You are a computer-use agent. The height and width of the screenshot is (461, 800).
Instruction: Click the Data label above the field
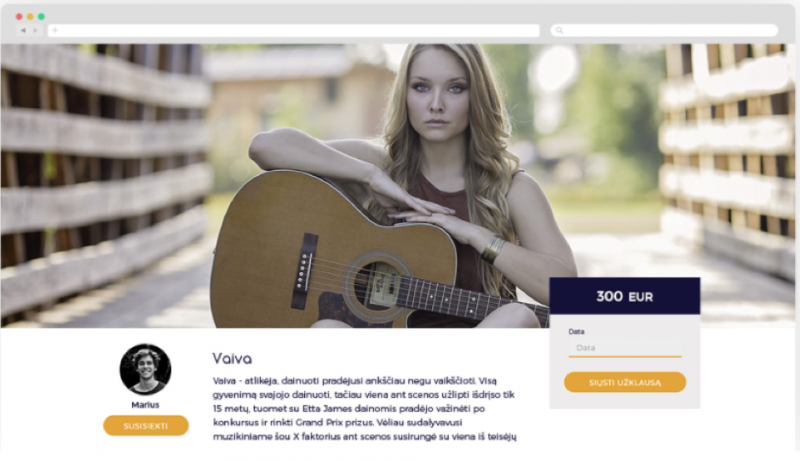[x=576, y=331]
